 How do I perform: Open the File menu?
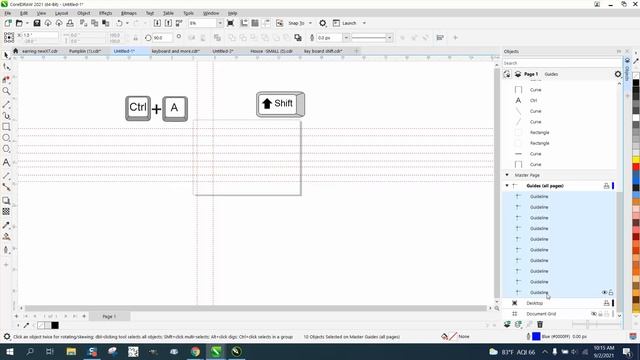pyautogui.click(x=8, y=13)
